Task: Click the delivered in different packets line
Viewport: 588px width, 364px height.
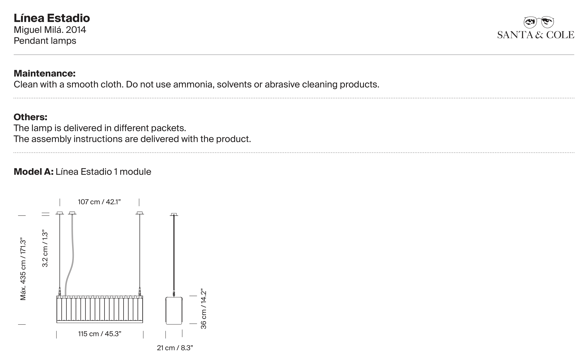Action: 100,128
